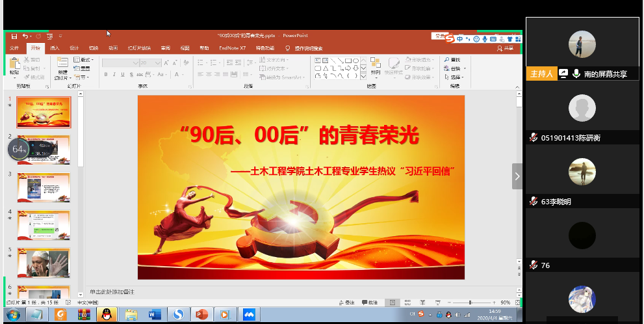Click the Sogou input microphone icon

point(485,39)
